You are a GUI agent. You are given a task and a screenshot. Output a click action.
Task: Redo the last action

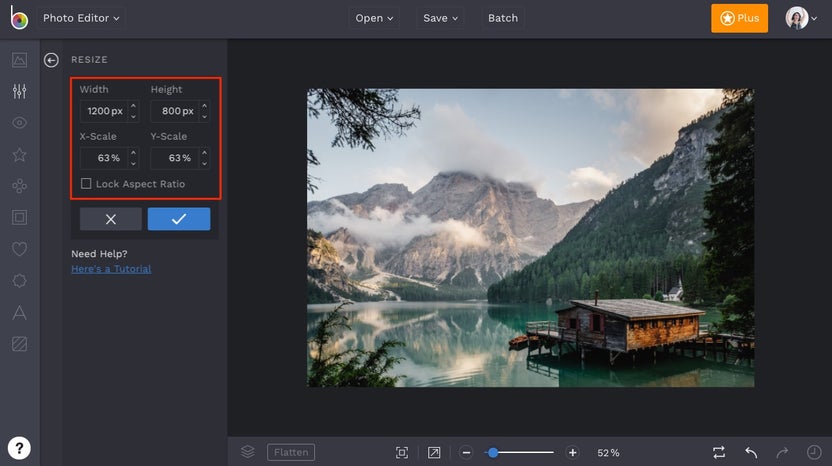782,452
